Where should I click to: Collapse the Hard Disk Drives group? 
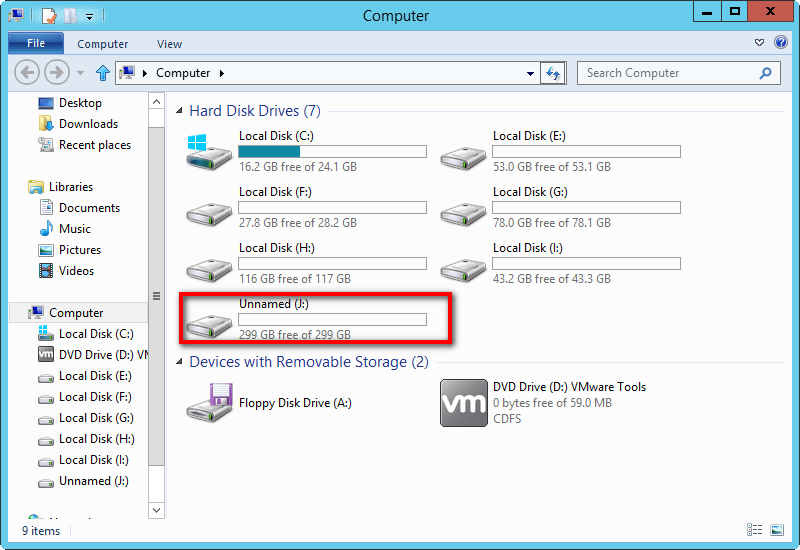pyautogui.click(x=179, y=111)
